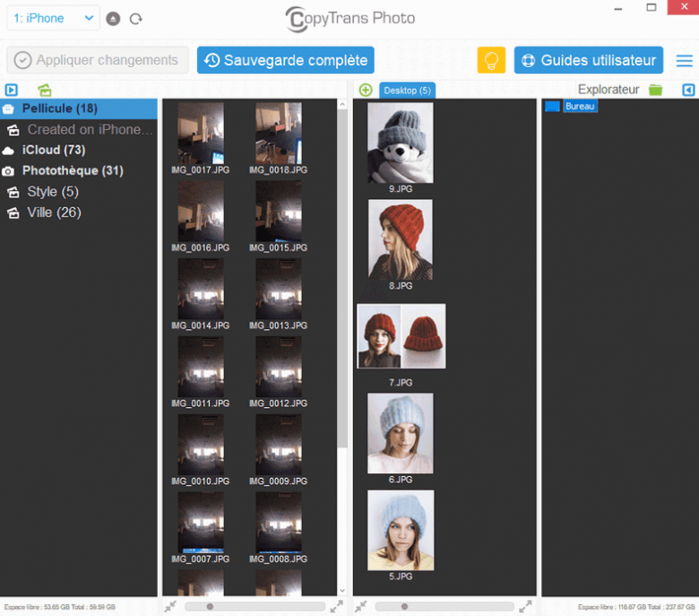This screenshot has width=699, height=616.
Task: Shrink iPhone thumbnails with the collapse arrows icon
Action: (170, 607)
